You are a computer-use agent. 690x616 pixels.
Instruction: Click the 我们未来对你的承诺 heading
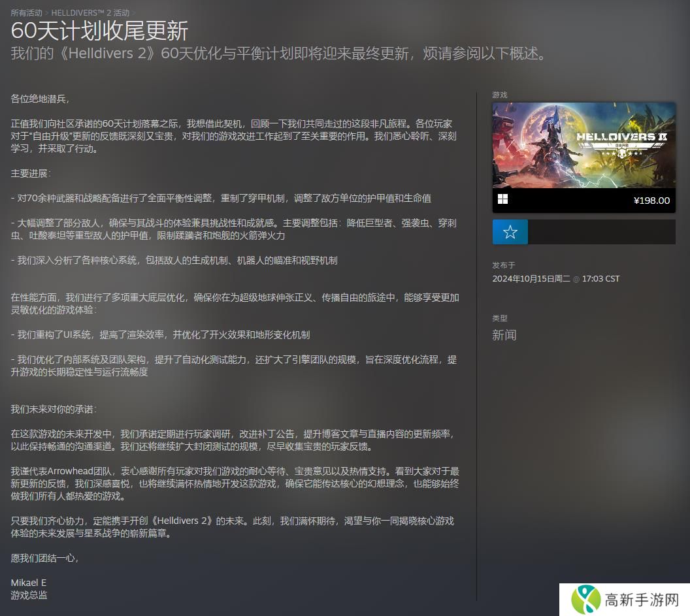[54, 409]
